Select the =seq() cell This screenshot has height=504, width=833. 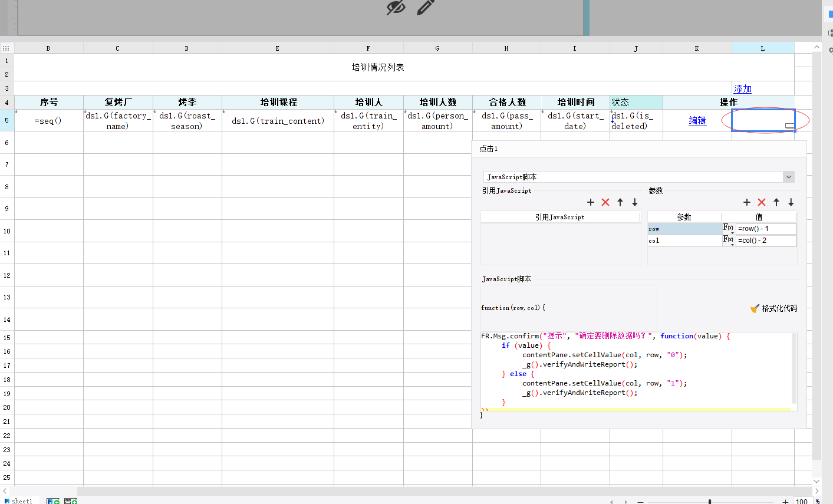[x=49, y=121]
